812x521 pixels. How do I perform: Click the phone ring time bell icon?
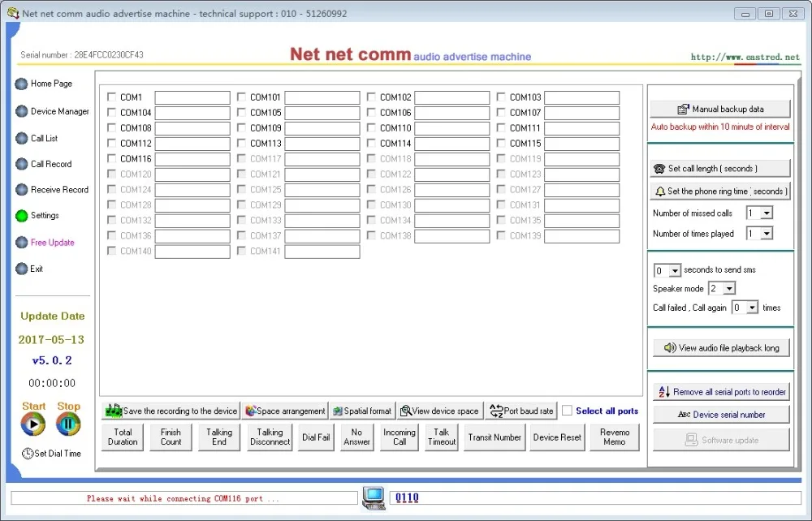coord(659,192)
